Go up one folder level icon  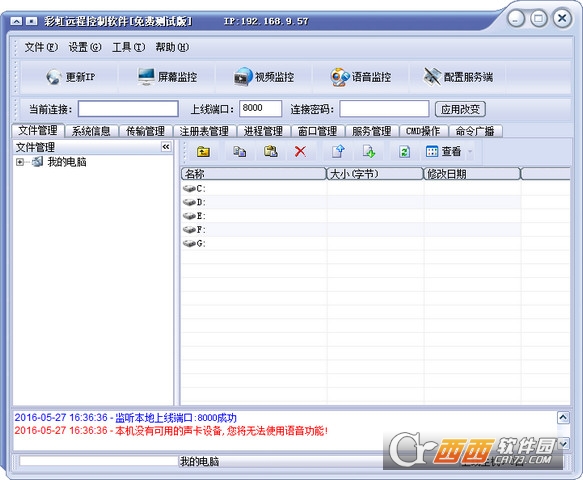(203, 152)
